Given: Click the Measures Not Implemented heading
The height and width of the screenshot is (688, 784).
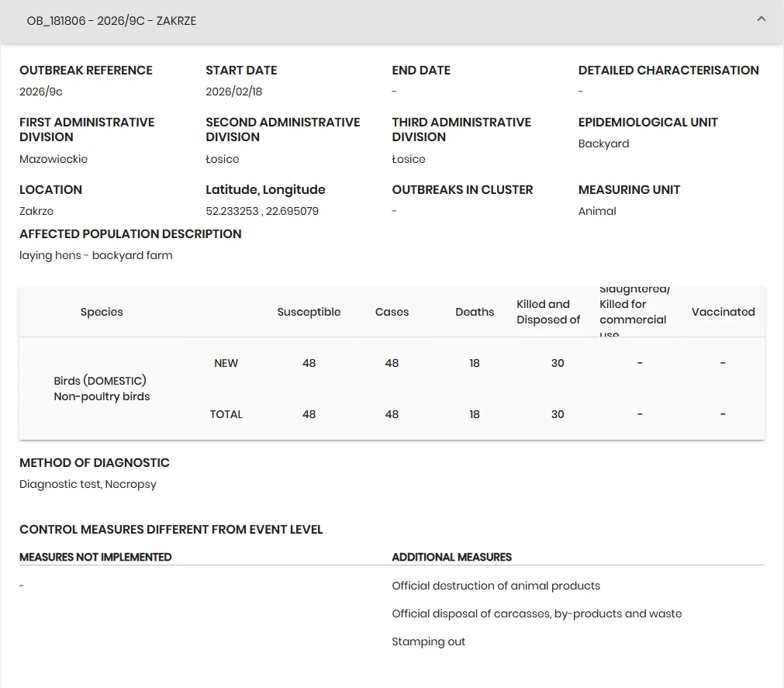Looking at the screenshot, I should coord(95,557).
